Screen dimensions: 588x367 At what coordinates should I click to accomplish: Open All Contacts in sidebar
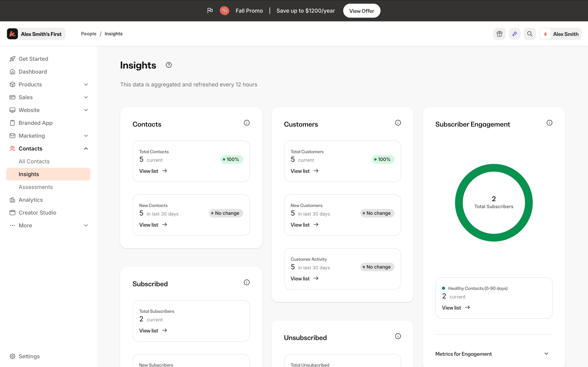(34, 161)
